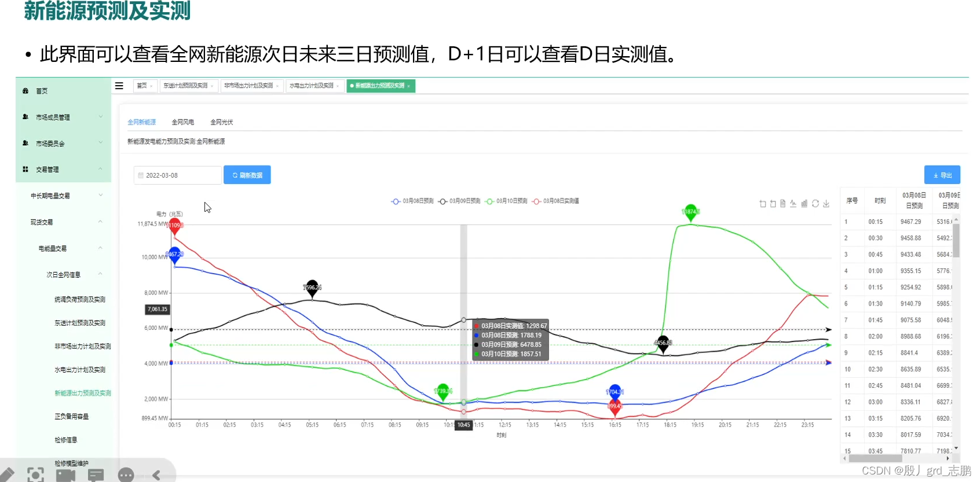Viewport: 980px width, 482px height.
Task: Click the table vertical scrollbar thumb
Action: [x=956, y=240]
